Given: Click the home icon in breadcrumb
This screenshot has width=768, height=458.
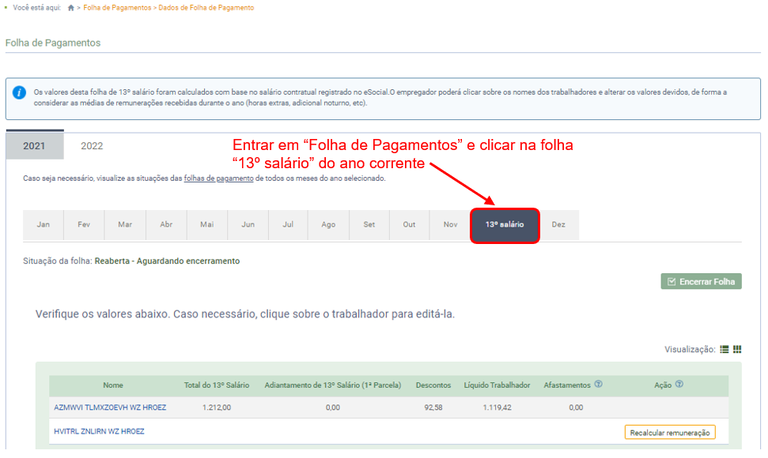Looking at the screenshot, I should (71, 8).
